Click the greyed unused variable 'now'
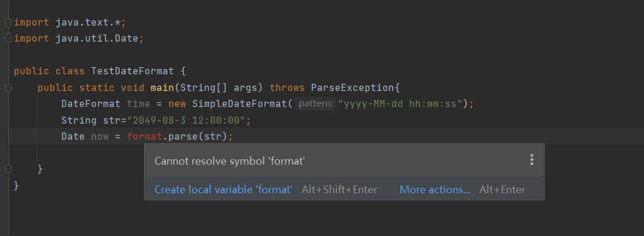This screenshot has height=236, width=644. (100, 136)
